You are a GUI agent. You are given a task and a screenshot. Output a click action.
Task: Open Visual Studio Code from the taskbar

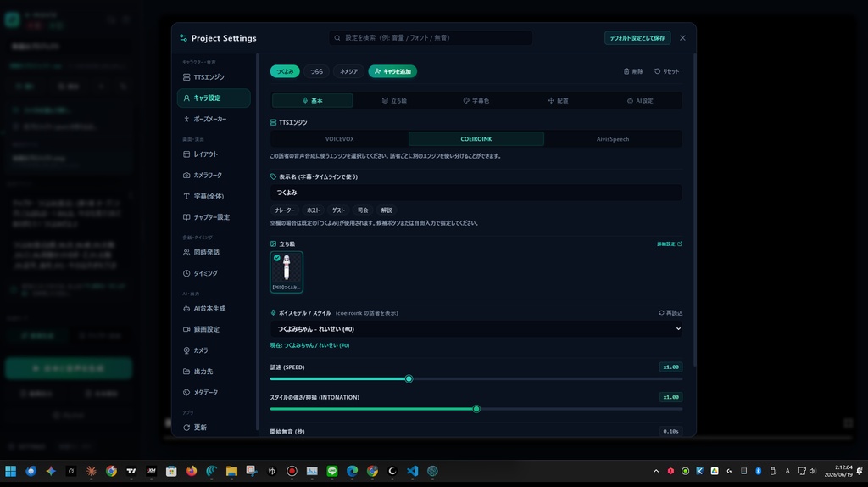click(413, 472)
